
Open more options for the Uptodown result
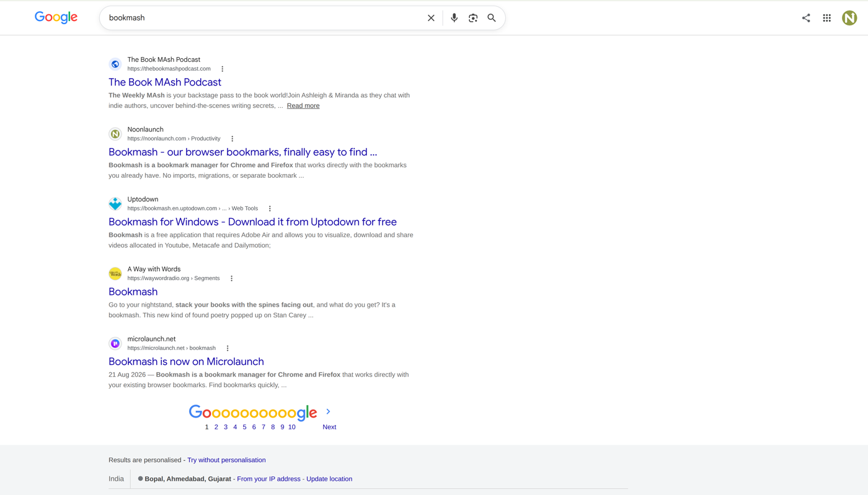coord(270,209)
